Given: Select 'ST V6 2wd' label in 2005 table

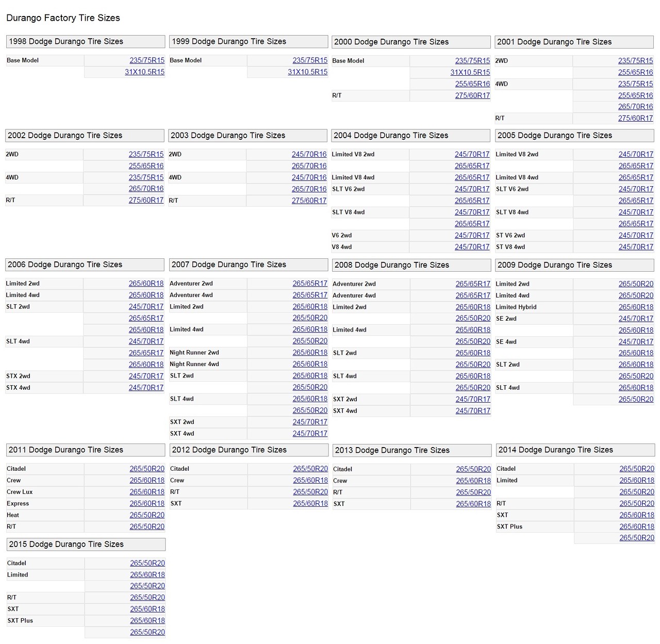Looking at the screenshot, I should 510,236.
